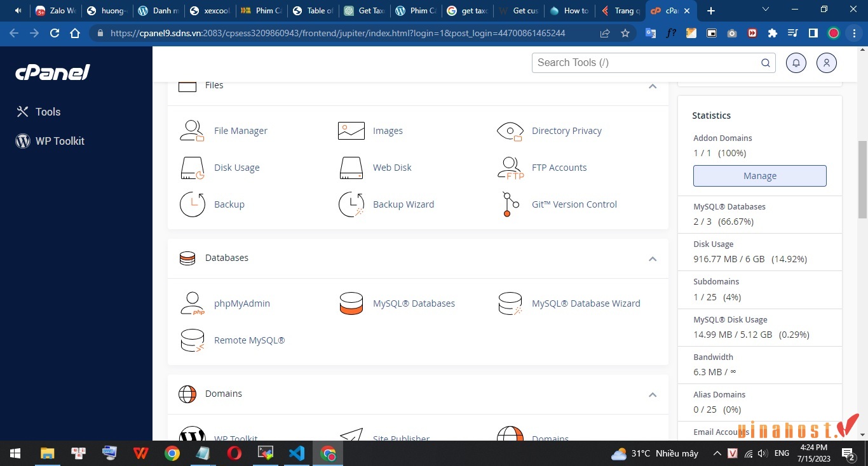Click the cPanel logo
Screen dimensions: 868x466
[x=53, y=72]
